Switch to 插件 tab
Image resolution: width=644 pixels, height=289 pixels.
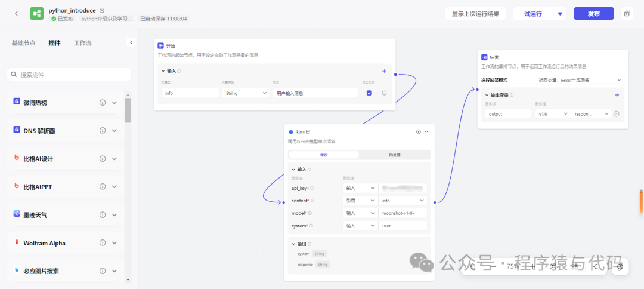[54, 43]
